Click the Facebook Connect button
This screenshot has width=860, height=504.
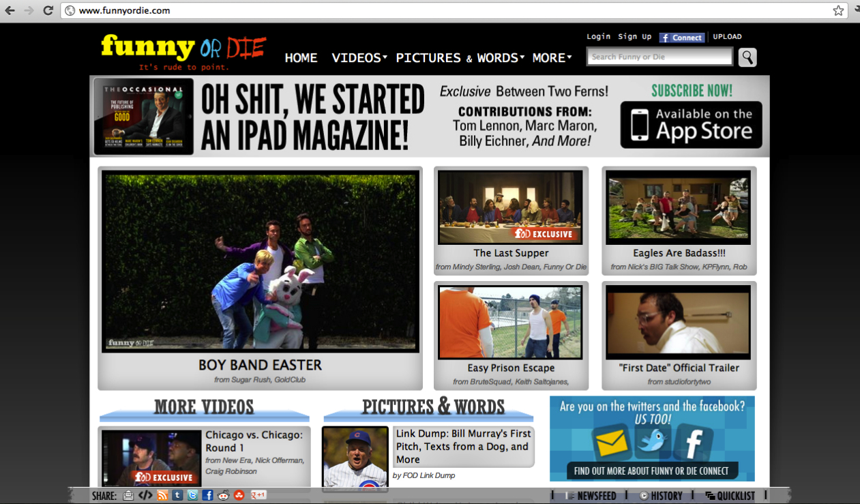[681, 38]
